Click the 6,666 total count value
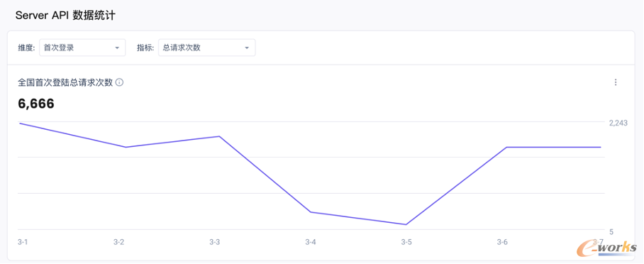The height and width of the screenshot is (264, 644). (36, 104)
